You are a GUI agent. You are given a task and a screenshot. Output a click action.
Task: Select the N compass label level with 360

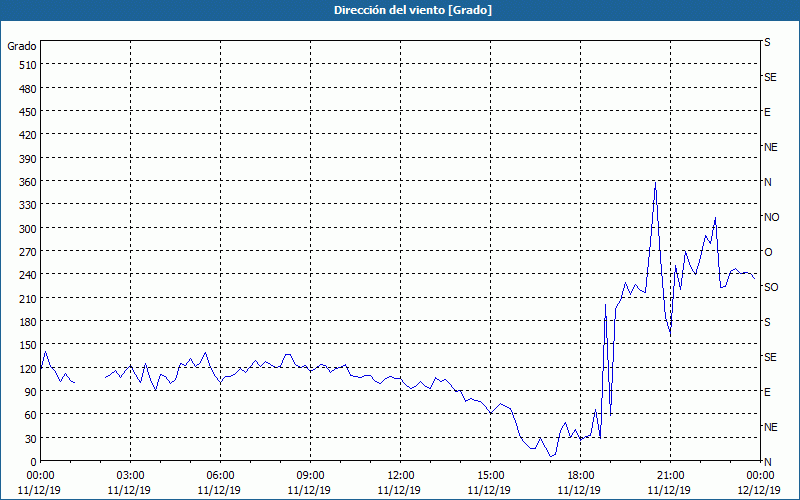(767, 182)
